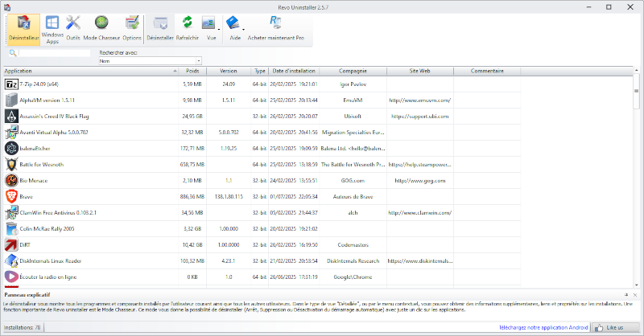Select the 7-Zip 24.09 icon

click(x=11, y=84)
